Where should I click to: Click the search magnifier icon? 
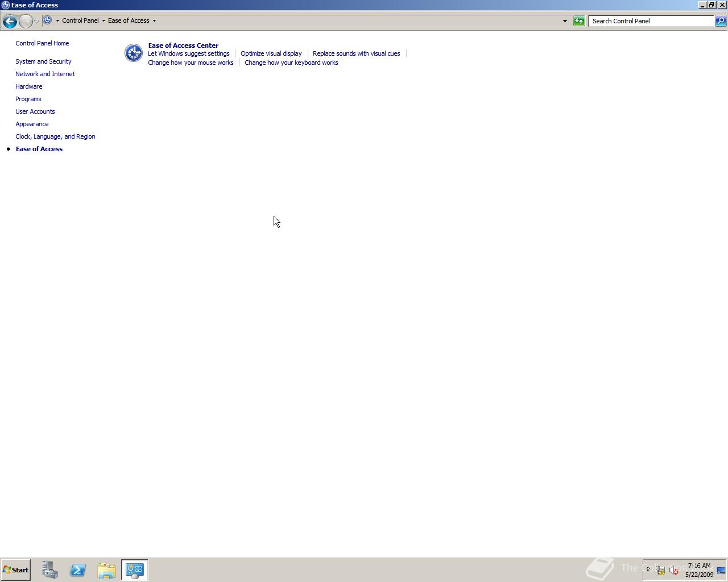[720, 21]
